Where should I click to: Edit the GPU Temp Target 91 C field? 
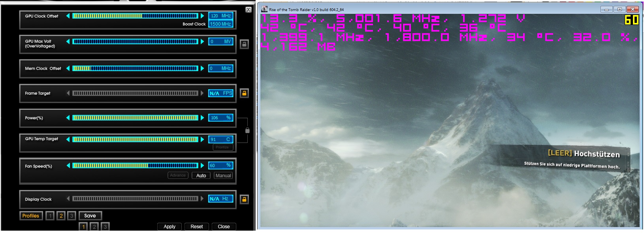[x=220, y=139]
